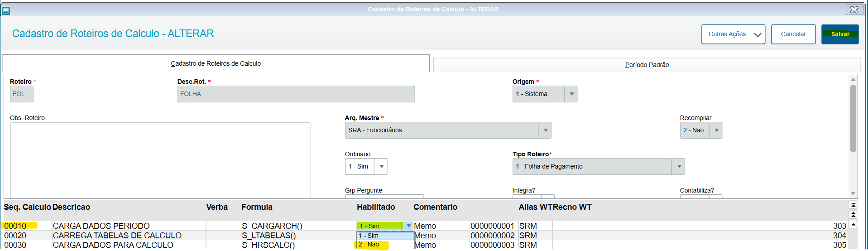Open the Recompilar dropdown
The height and width of the screenshot is (251, 868).
click(x=716, y=130)
